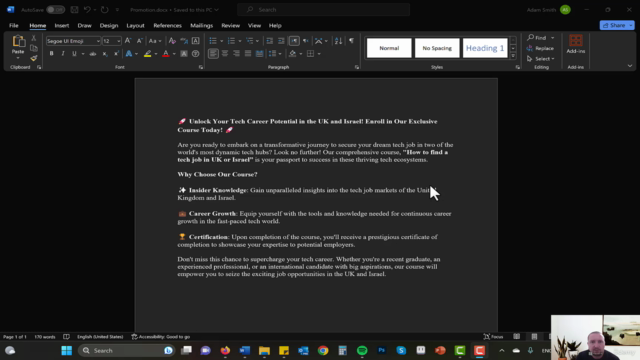Expand Change Case dropdown

coord(160,41)
